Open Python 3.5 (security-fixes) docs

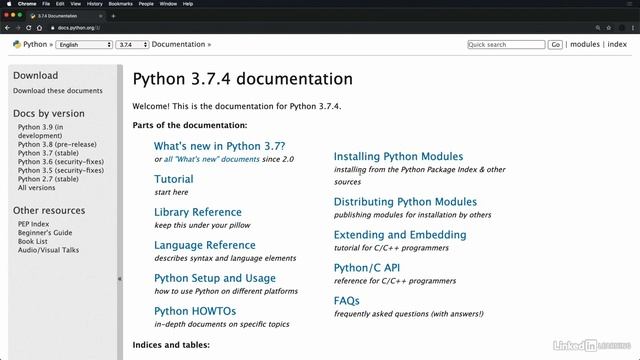pyautogui.click(x=61, y=170)
